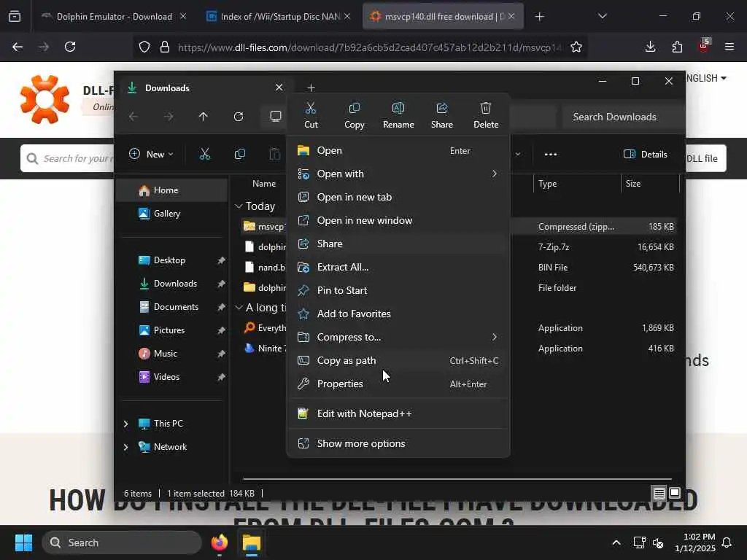The height and width of the screenshot is (560, 747).
Task: Expand Compress to... submenu
Action: tap(398, 337)
